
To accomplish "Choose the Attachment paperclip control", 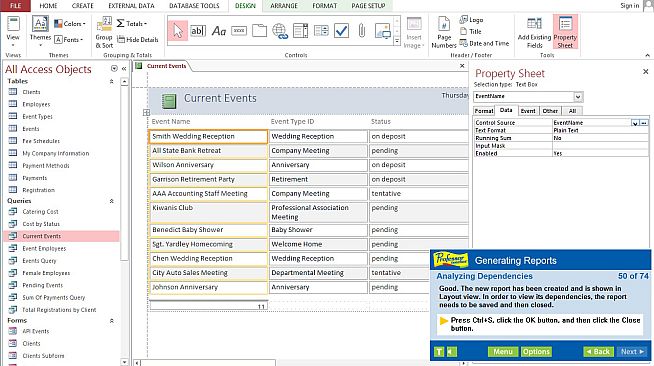I will (362, 31).
